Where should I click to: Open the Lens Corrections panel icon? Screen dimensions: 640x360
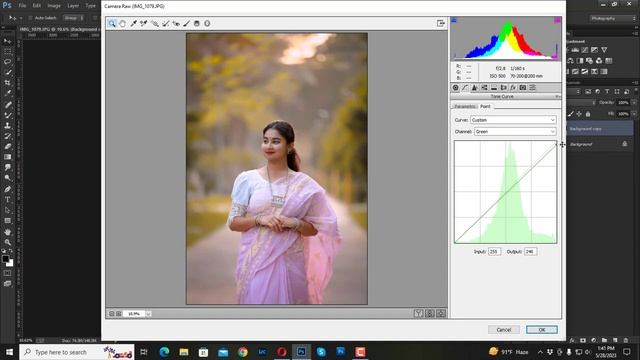point(503,87)
